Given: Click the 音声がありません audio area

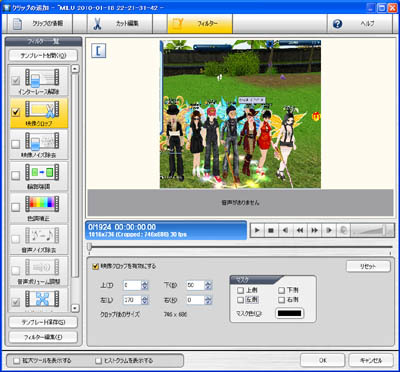Looking at the screenshot, I should (240, 203).
